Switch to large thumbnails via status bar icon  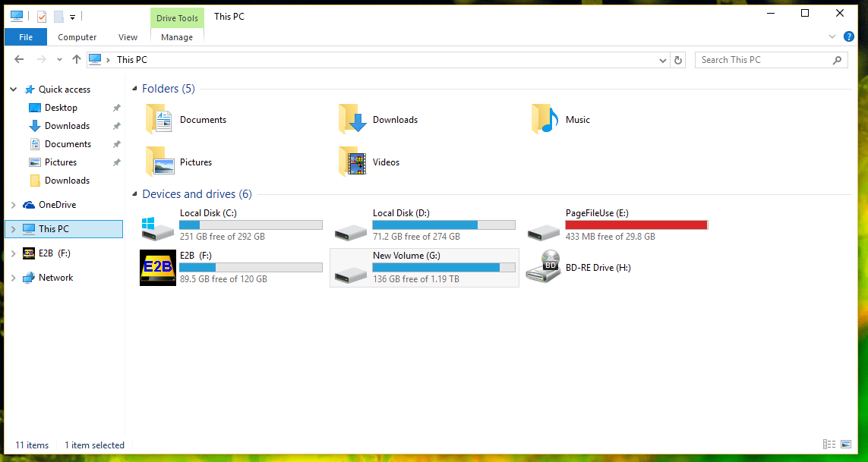point(845,444)
